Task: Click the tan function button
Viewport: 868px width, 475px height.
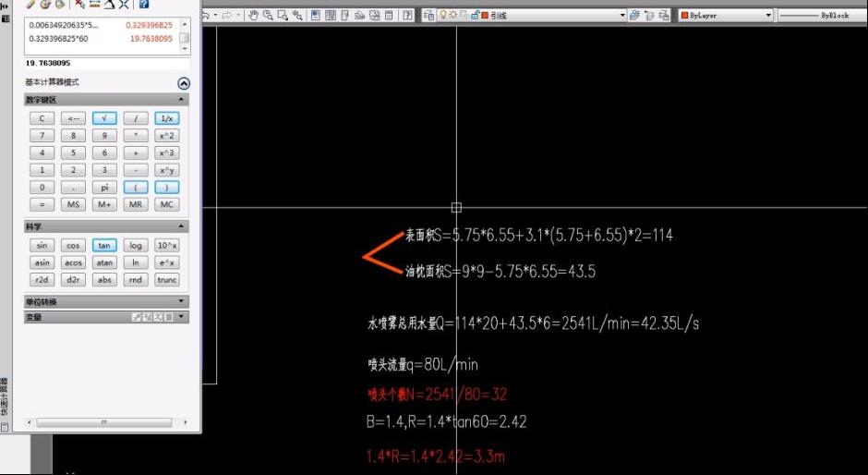Action: tap(104, 246)
